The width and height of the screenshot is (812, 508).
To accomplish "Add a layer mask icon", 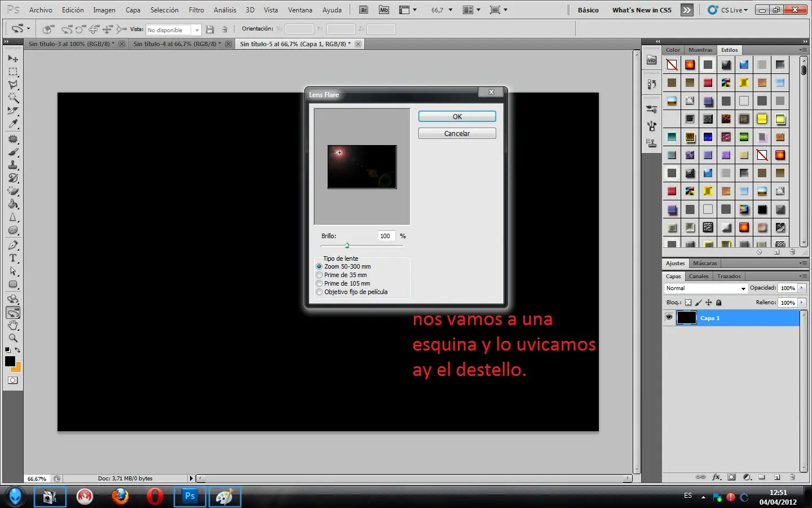I will coord(731,477).
